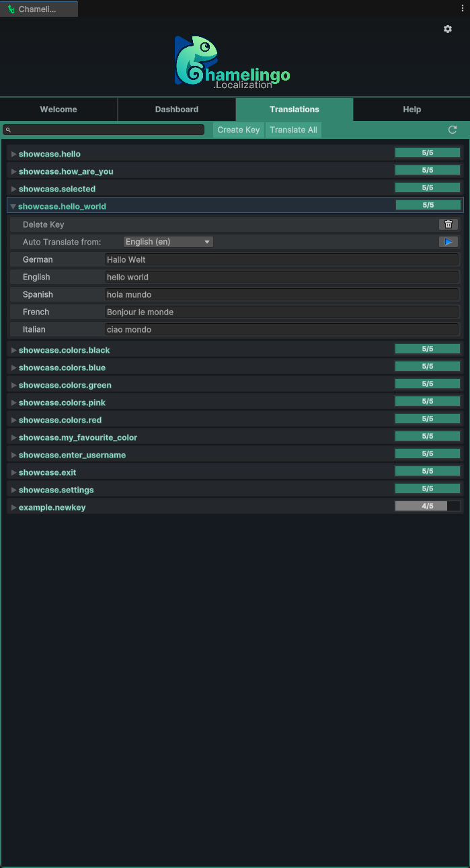Image resolution: width=470 pixels, height=868 pixels.
Task: Run auto translate with play icon
Action: coord(448,242)
